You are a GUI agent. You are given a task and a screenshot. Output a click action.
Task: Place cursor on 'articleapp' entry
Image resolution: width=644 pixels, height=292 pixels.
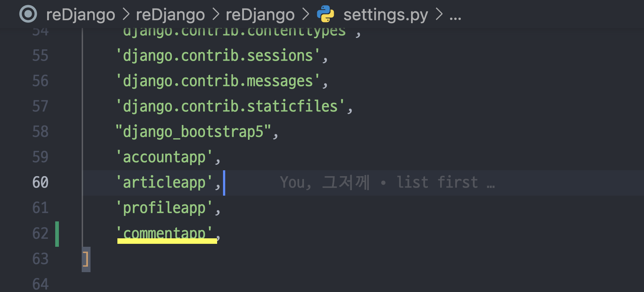point(164,182)
